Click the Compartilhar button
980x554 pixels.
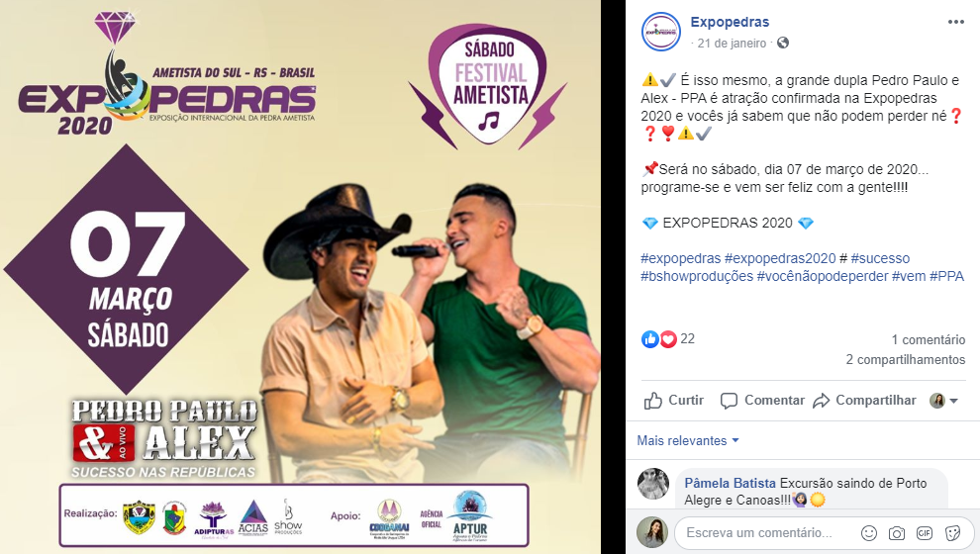[864, 401]
